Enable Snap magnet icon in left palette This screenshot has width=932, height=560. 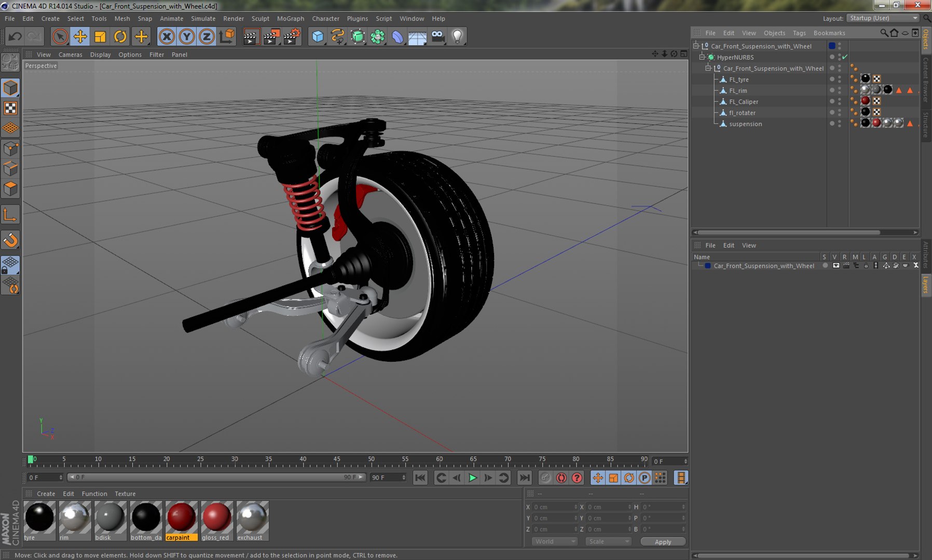click(x=10, y=240)
